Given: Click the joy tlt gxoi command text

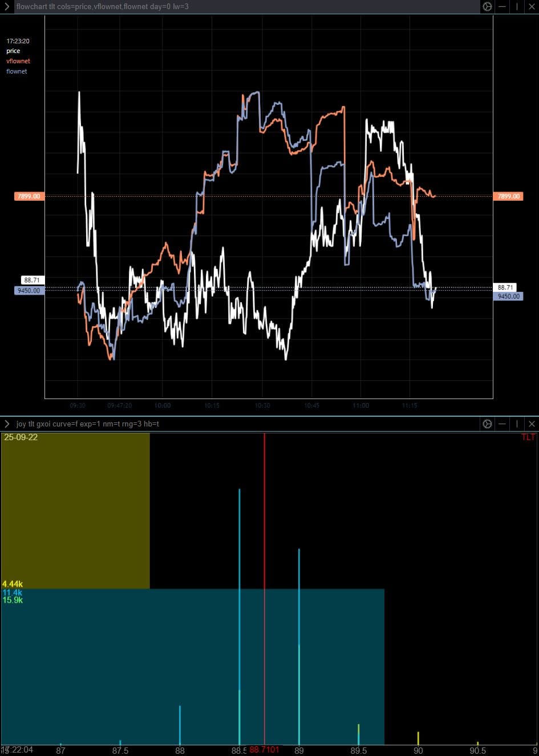Looking at the screenshot, I should [87, 424].
